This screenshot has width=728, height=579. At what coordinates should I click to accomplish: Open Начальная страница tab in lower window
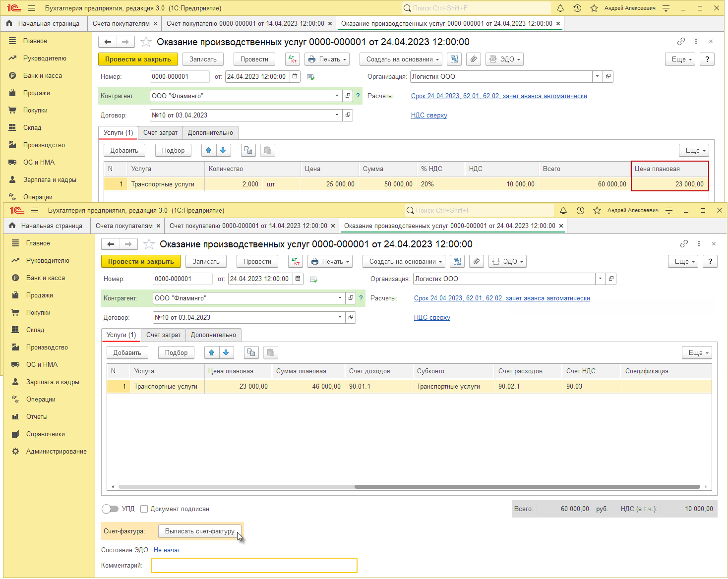click(x=46, y=226)
